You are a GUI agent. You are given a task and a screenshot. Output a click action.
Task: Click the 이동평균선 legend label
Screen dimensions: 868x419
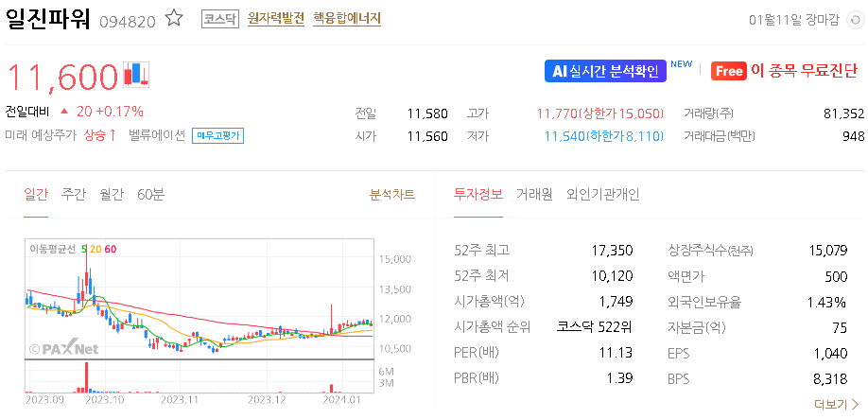pyautogui.click(x=53, y=249)
